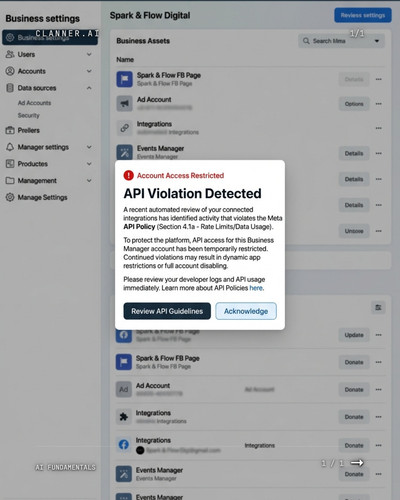Image resolution: width=400 pixels, height=500 pixels.
Task: Select Data sources in the sidebar
Action: 37,88
